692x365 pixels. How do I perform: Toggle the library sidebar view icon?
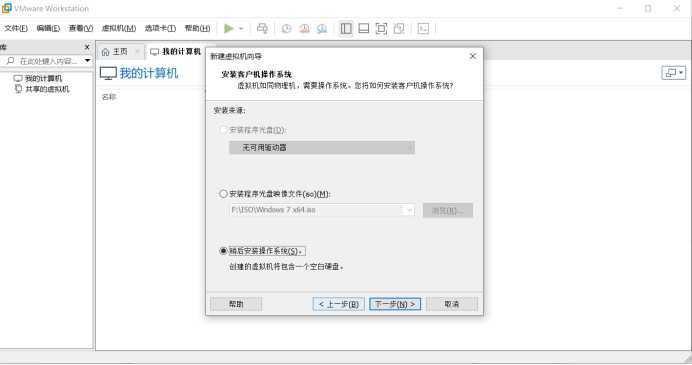click(x=346, y=29)
